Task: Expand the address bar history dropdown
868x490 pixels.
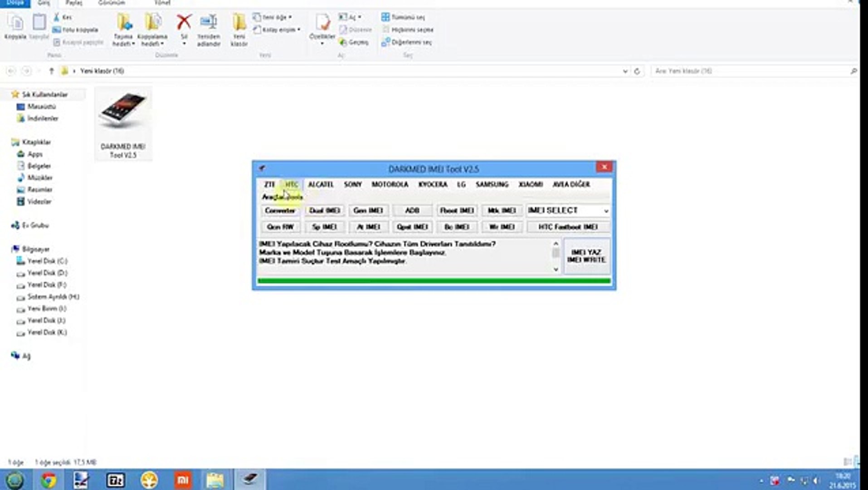Action: (x=625, y=71)
